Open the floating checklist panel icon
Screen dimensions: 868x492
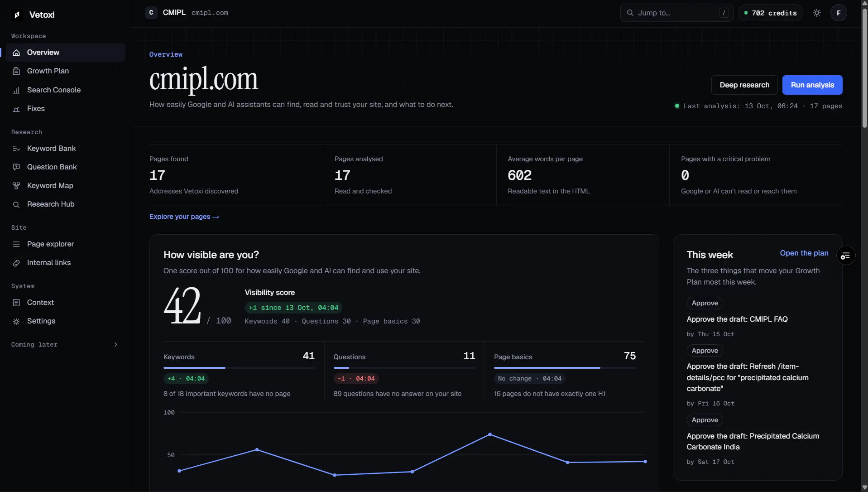point(845,256)
